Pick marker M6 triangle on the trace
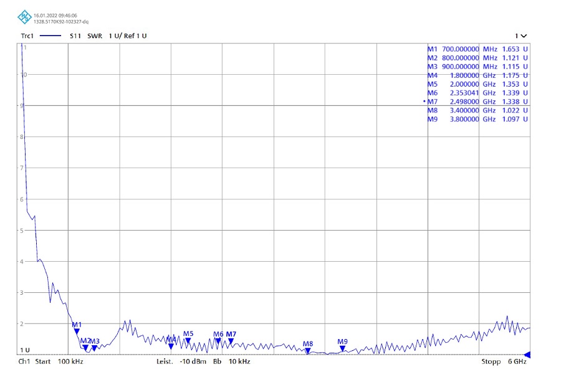Screen dimensions: 561x392 coord(218,341)
